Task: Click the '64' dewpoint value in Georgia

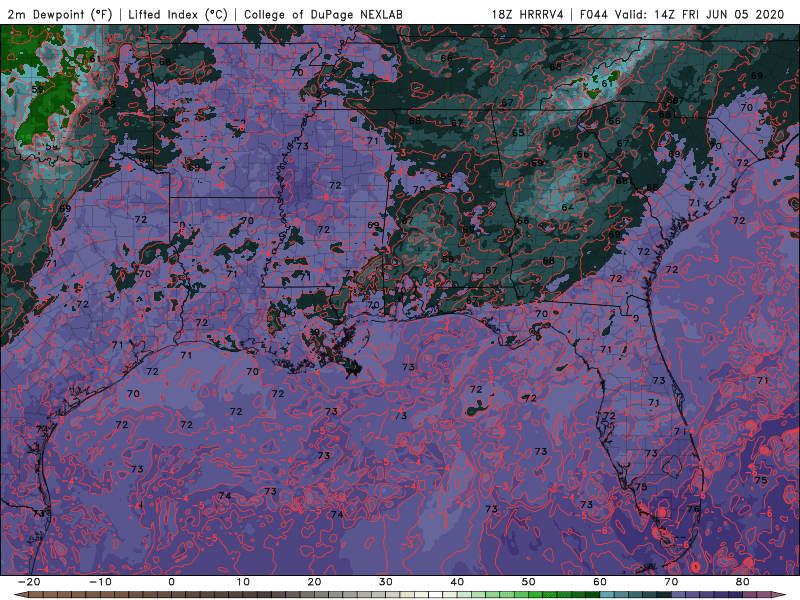Action: pos(567,207)
